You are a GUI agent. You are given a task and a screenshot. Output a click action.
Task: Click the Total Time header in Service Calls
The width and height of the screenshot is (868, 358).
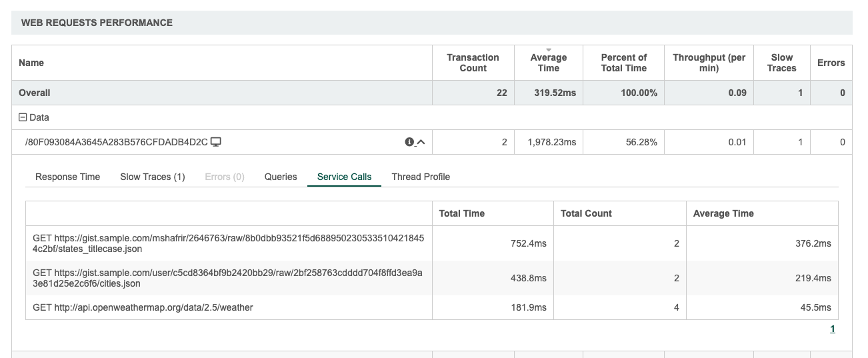[x=462, y=213]
